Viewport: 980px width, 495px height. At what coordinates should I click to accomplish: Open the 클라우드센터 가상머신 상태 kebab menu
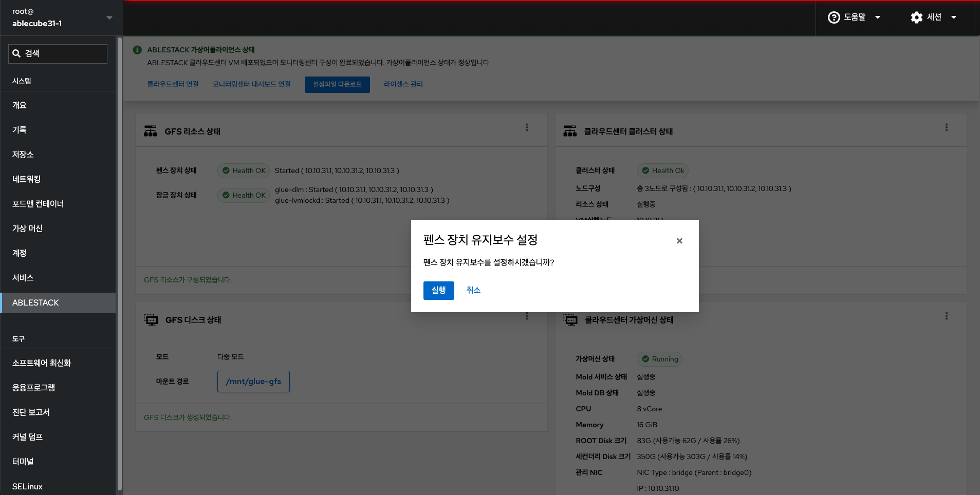point(946,316)
